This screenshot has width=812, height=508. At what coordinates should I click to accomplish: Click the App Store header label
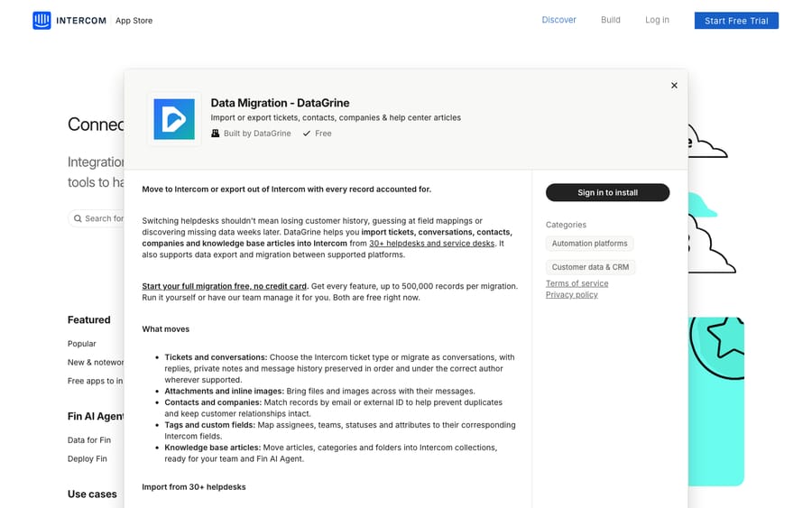[134, 21]
